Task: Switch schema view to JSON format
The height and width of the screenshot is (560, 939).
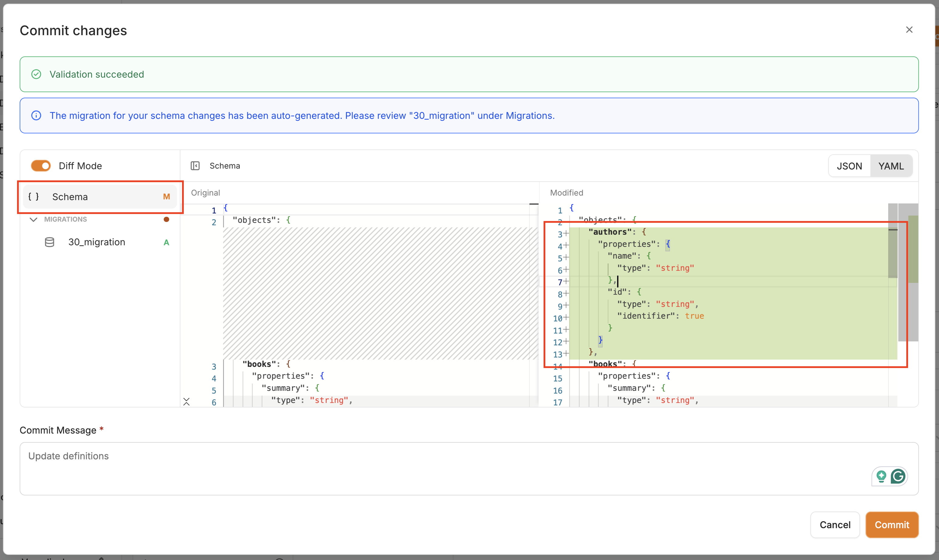Action: click(849, 166)
